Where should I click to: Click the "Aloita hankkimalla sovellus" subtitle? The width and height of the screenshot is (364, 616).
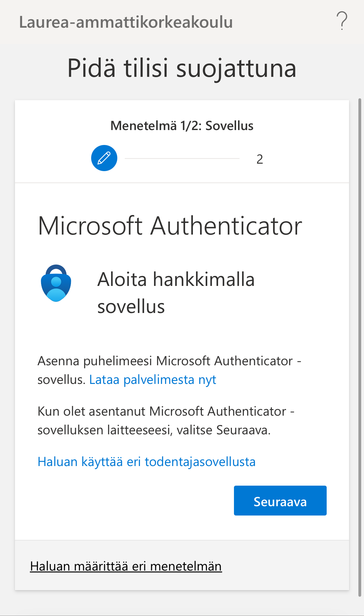point(176,292)
